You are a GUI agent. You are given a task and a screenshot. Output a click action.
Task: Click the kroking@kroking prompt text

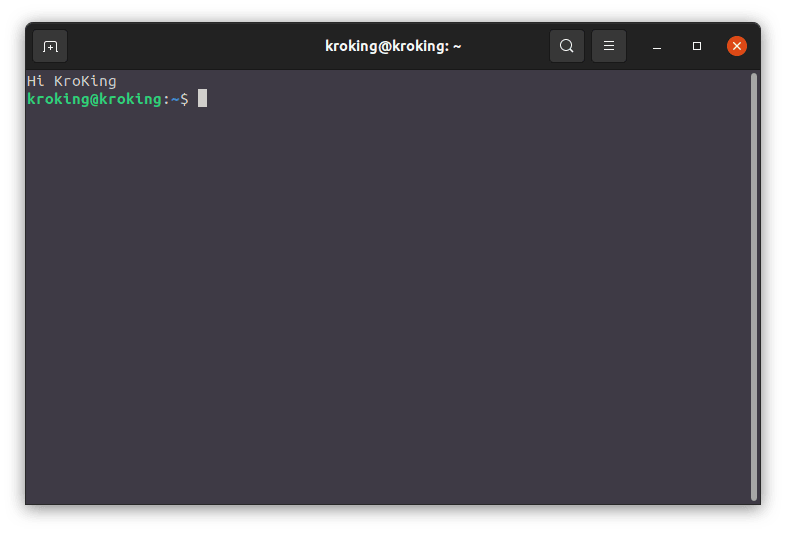pyautogui.click(x=94, y=99)
